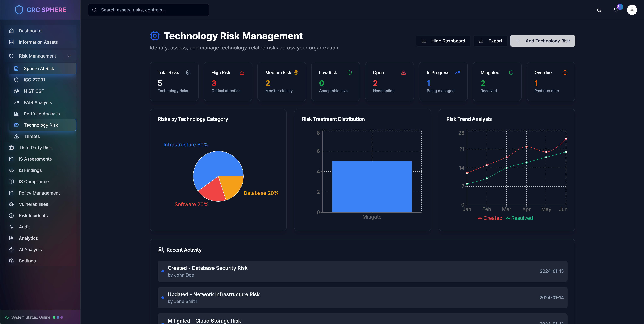Click the Vulnerabilities bug icon in sidebar

pyautogui.click(x=11, y=204)
